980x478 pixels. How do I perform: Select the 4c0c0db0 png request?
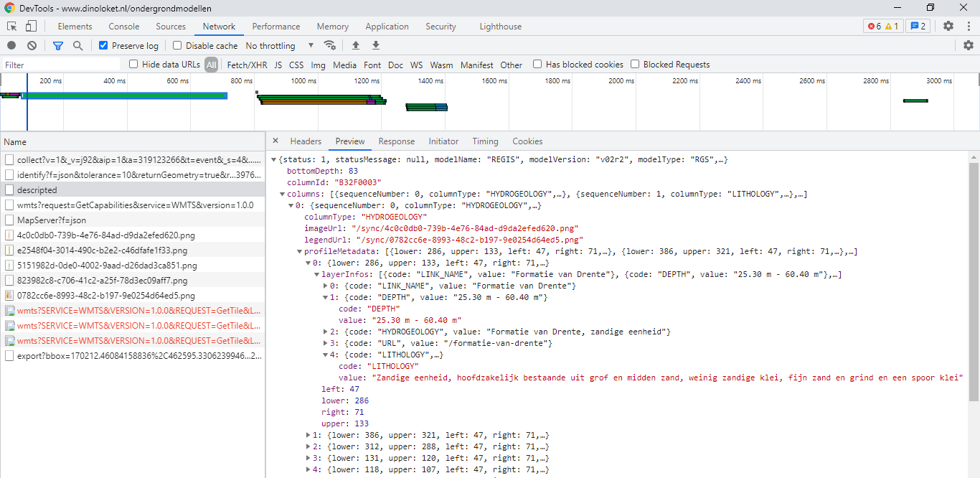(x=133, y=235)
